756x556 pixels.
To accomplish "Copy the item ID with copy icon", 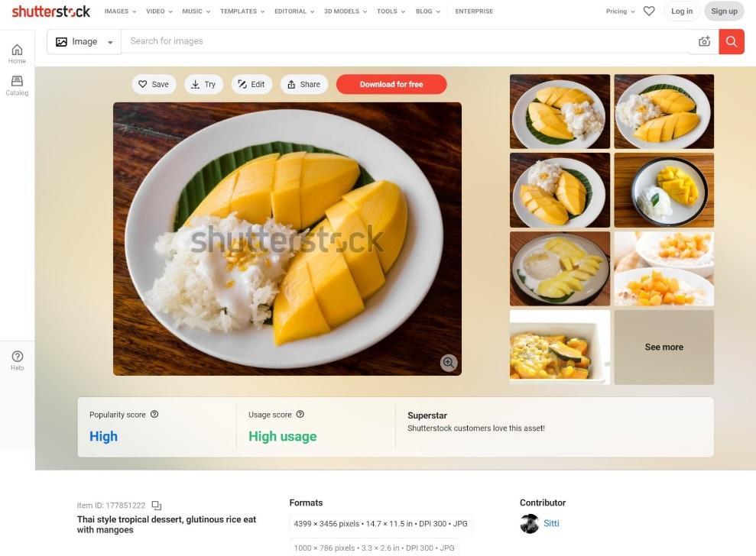I will (x=157, y=506).
